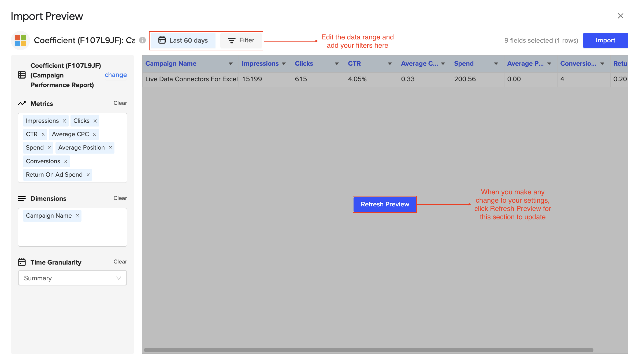Screen dimensions: 639x364
Task: Click the Spend column header label
Action: pyautogui.click(x=464, y=64)
